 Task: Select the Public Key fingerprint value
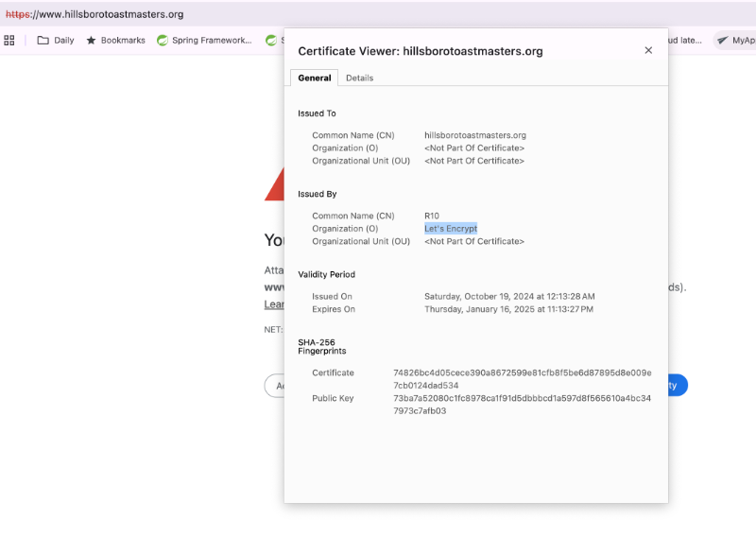click(x=523, y=405)
